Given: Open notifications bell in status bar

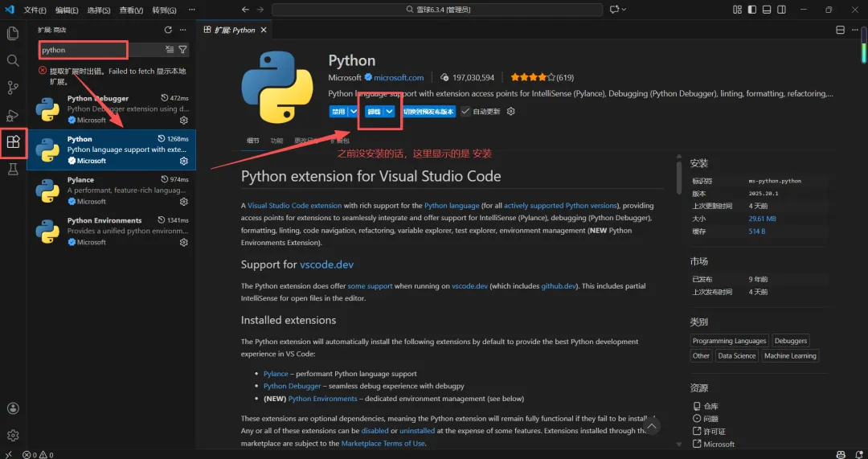Looking at the screenshot, I should pyautogui.click(x=857, y=454).
